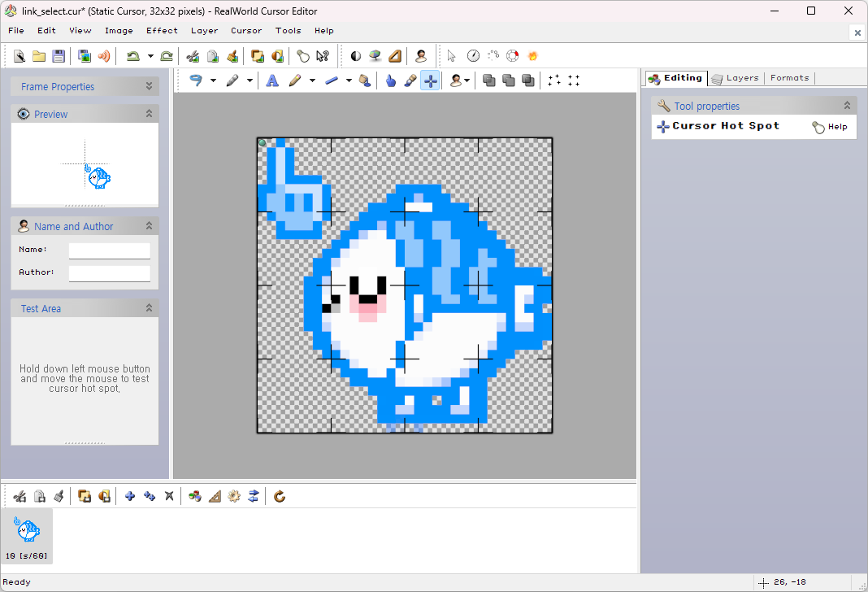Collapse the Tool properties panel
The image size is (868, 592).
[x=847, y=105]
